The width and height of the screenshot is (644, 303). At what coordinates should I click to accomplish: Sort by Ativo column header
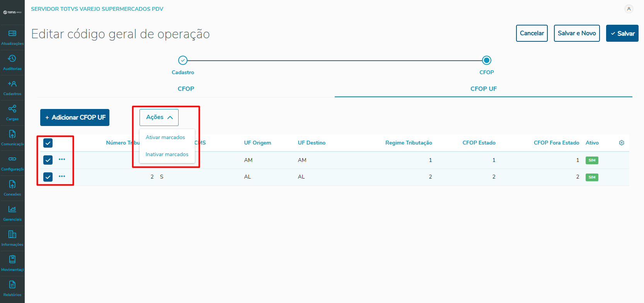pyautogui.click(x=592, y=143)
